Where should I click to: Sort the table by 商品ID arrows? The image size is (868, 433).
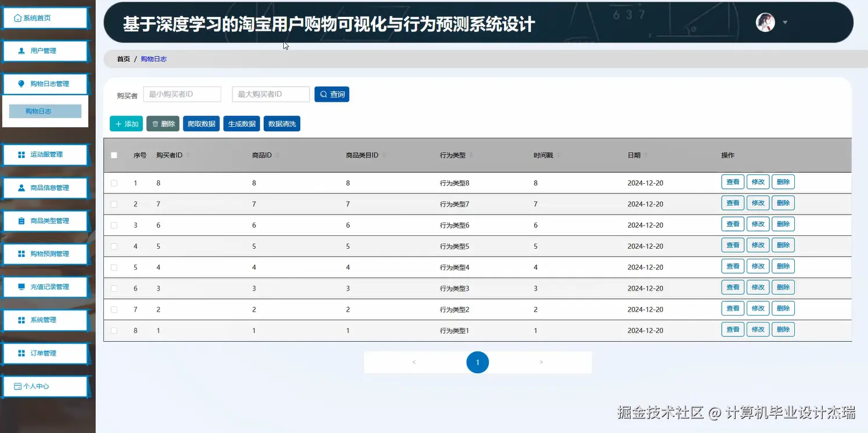[277, 155]
